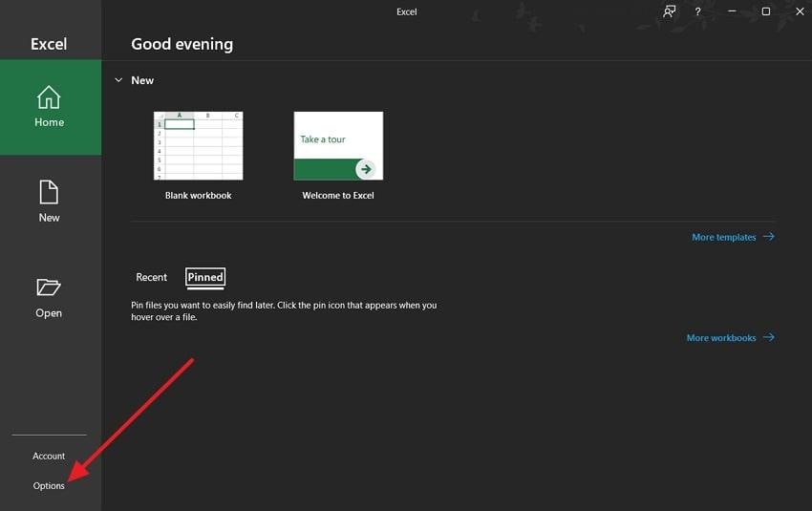Screen dimensions: 812x511
Task: Create a Blank workbook
Action: tap(199, 146)
